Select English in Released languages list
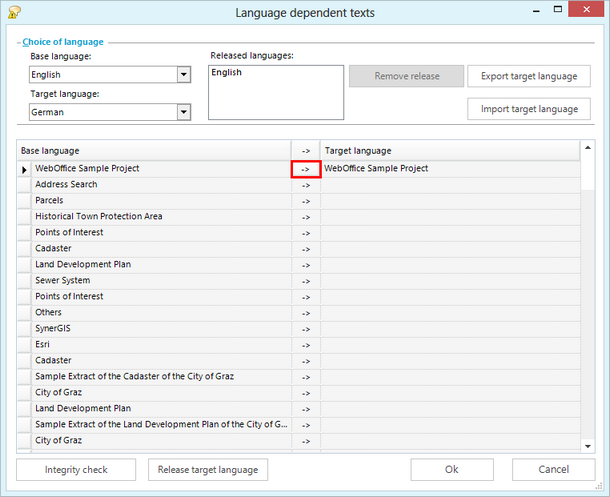Image resolution: width=610 pixels, height=497 pixels. (226, 72)
